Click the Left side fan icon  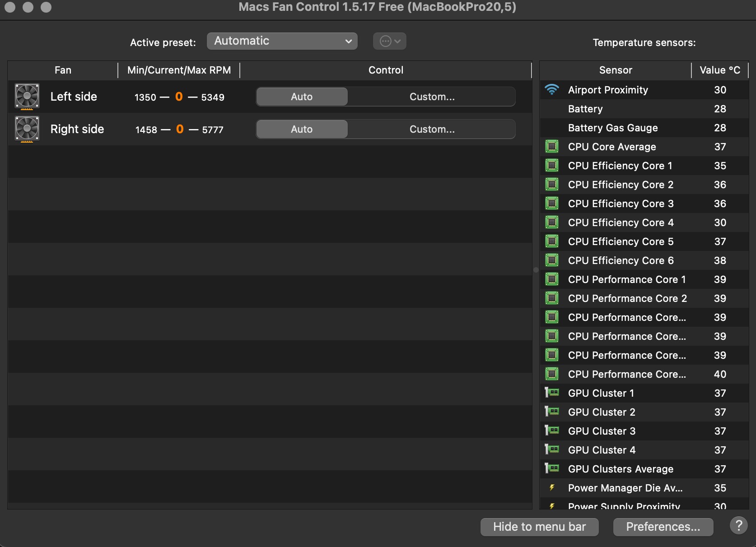pos(27,97)
